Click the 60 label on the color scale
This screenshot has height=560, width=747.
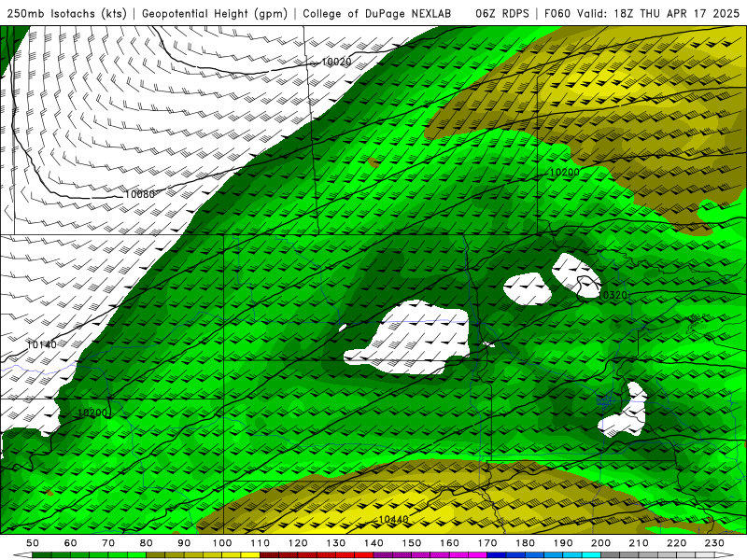pyautogui.click(x=70, y=543)
